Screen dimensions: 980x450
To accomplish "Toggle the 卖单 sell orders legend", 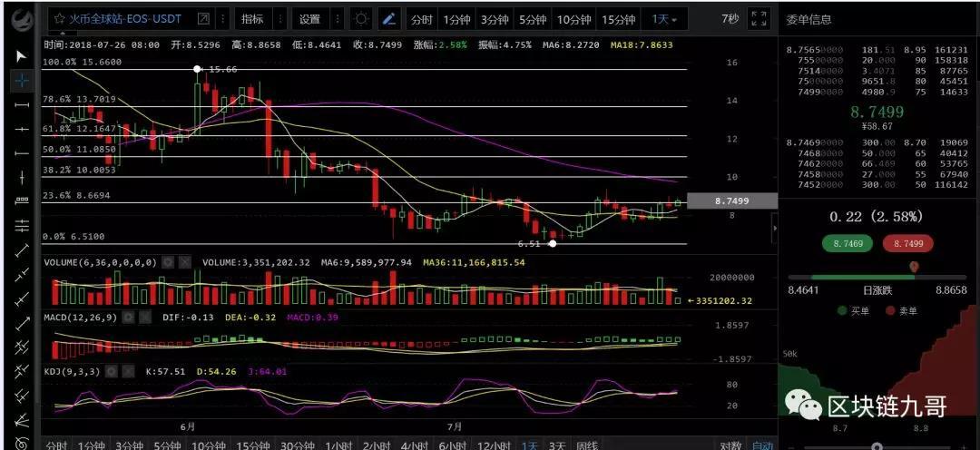I will [902, 310].
